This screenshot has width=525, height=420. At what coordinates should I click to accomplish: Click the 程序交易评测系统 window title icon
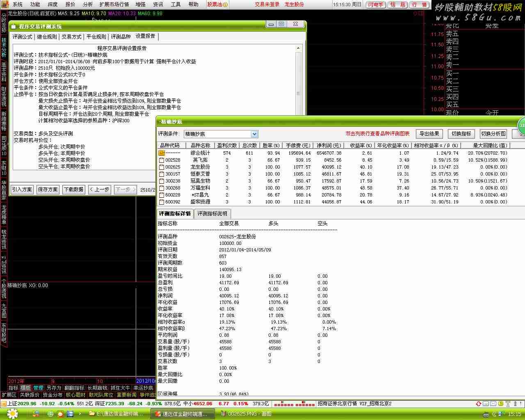[x=13, y=27]
